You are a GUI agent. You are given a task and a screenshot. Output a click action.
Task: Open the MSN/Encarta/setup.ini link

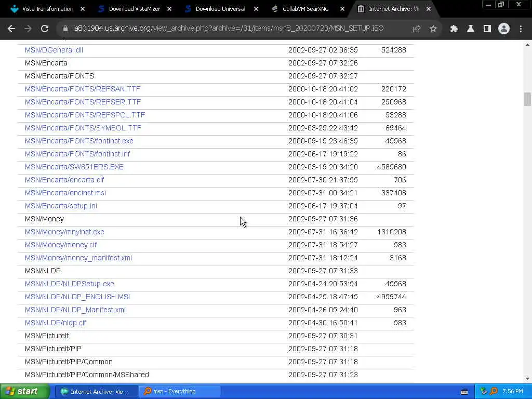(x=61, y=206)
